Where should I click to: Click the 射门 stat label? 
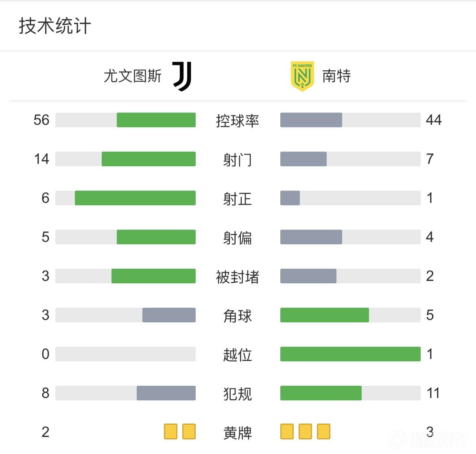(x=238, y=160)
